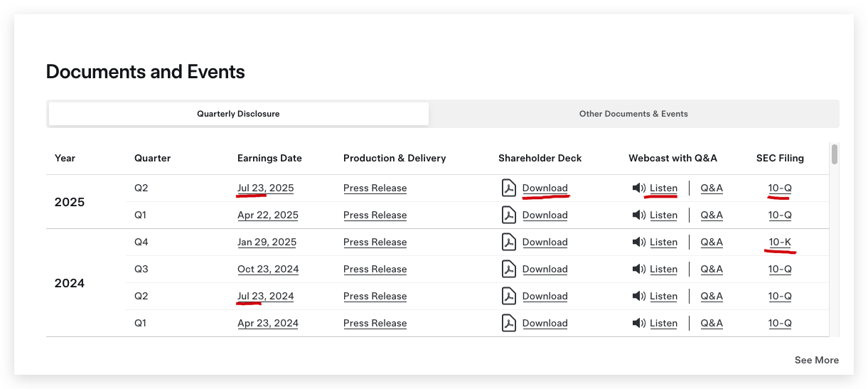Switch to Quarterly Disclosure tab
This screenshot has width=868, height=389.
[x=238, y=114]
